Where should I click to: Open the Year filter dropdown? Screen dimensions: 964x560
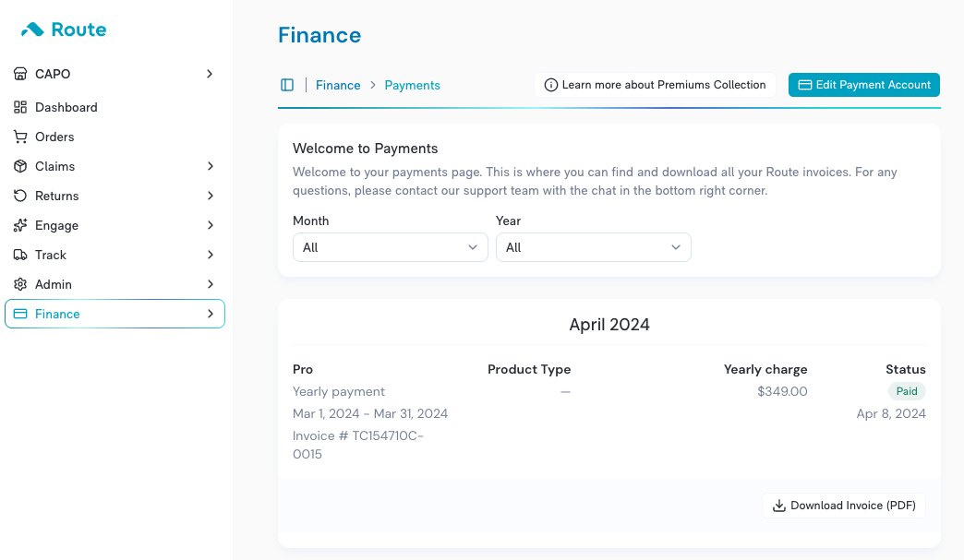click(594, 247)
